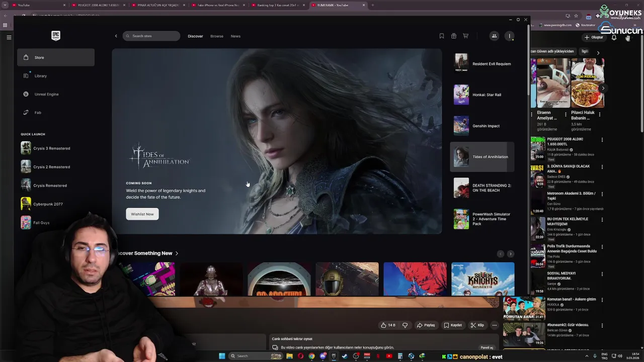Launch Crysis 2 Remastered from Quick Launch
The width and height of the screenshot is (644, 362).
tap(46, 167)
